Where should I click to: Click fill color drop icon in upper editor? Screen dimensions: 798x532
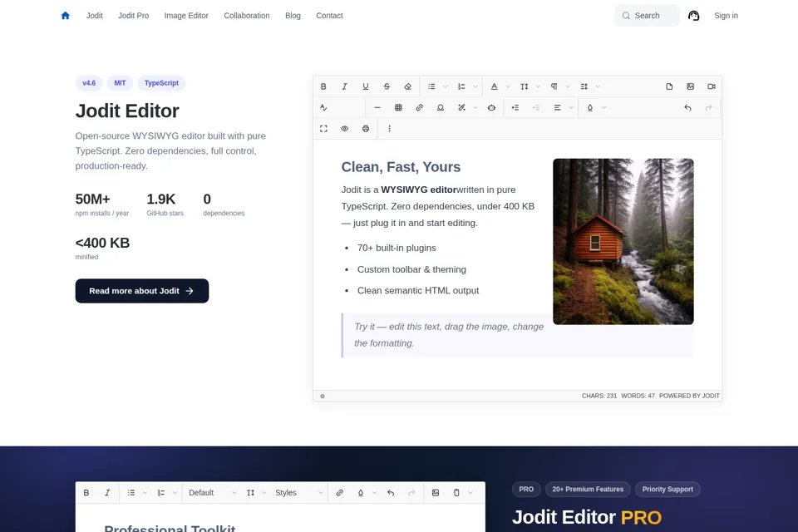pos(590,107)
